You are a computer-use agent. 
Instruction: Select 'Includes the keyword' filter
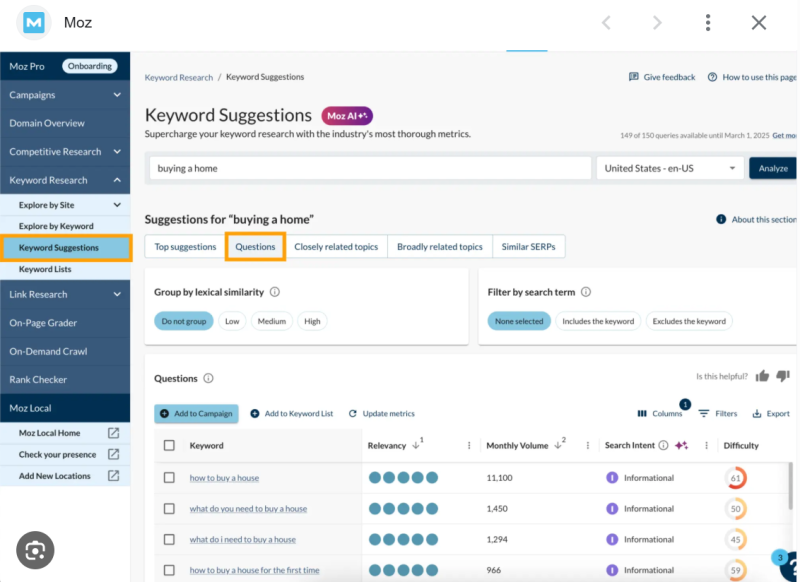pos(598,321)
